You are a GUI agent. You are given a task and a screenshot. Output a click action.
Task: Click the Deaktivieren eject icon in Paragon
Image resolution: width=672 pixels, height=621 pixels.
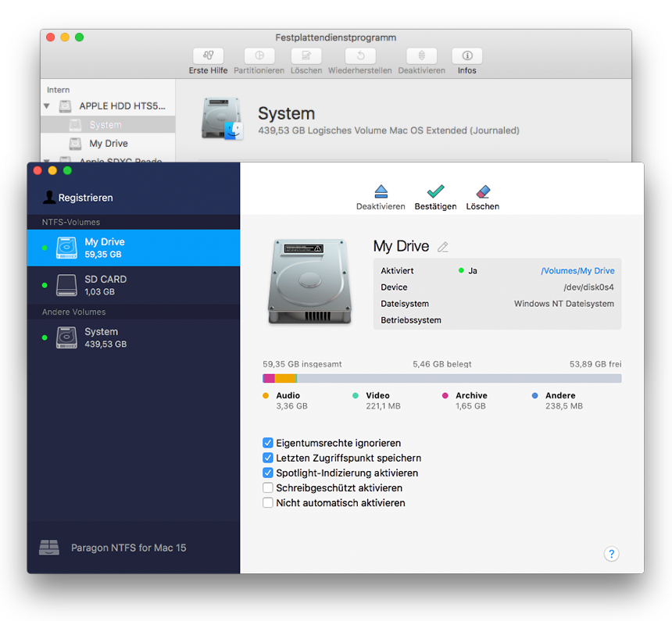click(381, 191)
